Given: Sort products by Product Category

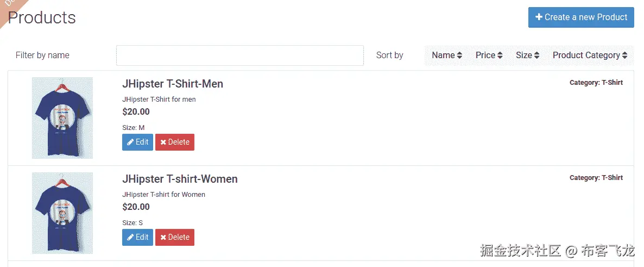Looking at the screenshot, I should (586, 55).
